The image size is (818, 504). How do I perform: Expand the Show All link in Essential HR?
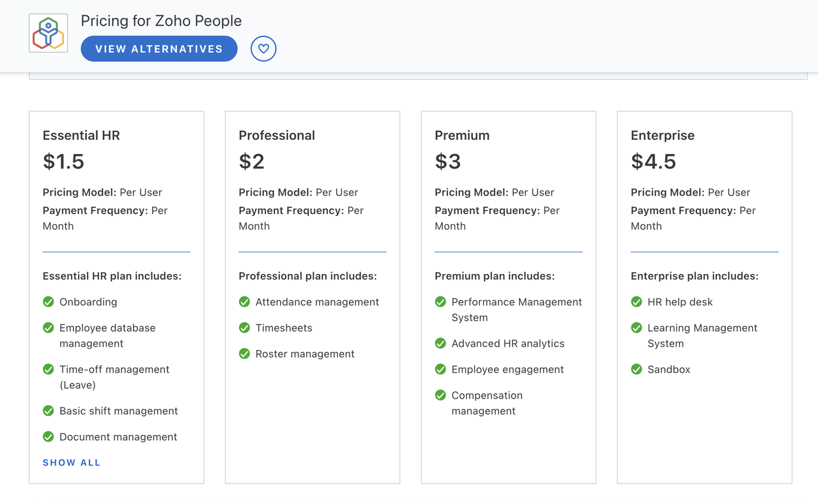72,462
